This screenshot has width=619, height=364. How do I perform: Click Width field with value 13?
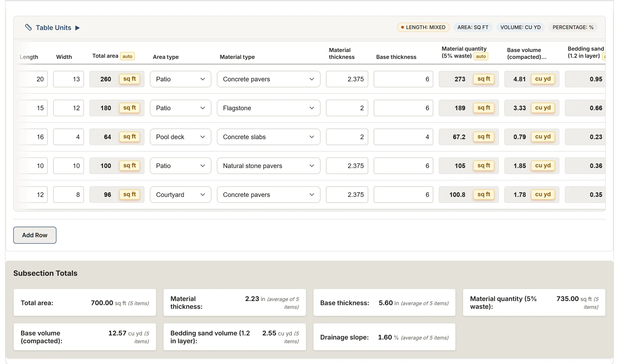click(68, 79)
